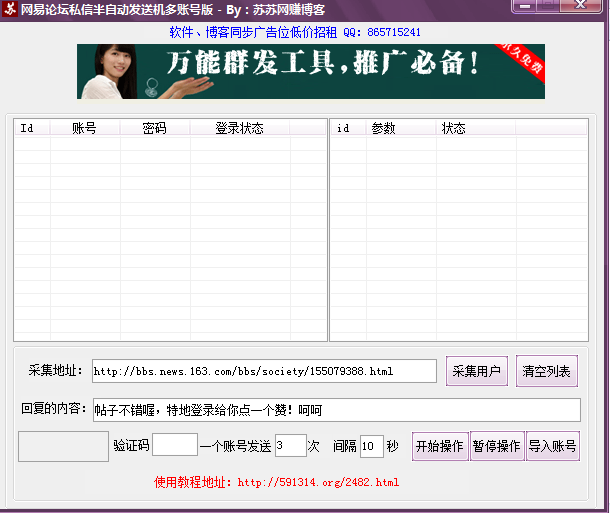Click the 密码 column header
The height and width of the screenshot is (513, 610).
point(155,128)
